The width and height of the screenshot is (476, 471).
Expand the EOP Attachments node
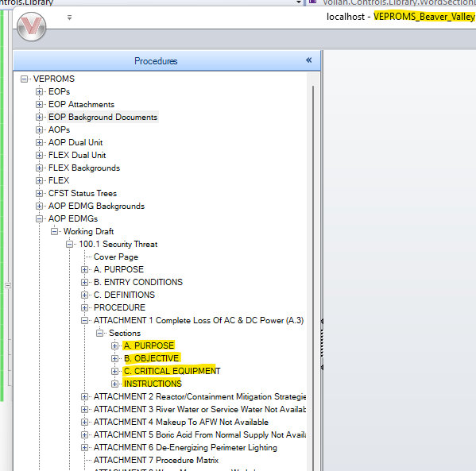(39, 104)
